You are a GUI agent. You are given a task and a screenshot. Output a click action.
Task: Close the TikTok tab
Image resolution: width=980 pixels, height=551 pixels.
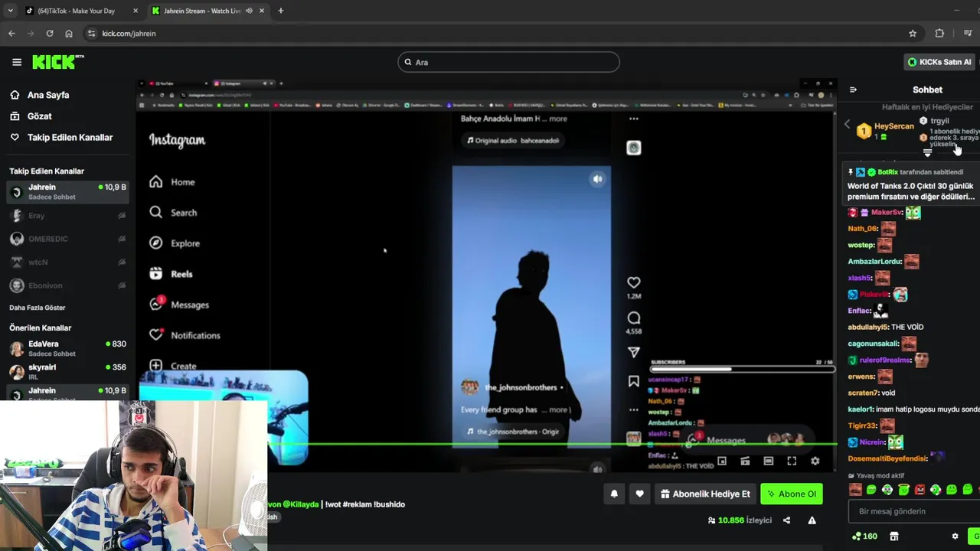click(136, 11)
